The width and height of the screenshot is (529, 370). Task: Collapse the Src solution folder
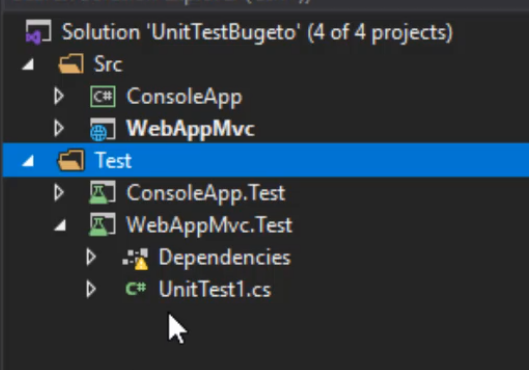coord(28,64)
